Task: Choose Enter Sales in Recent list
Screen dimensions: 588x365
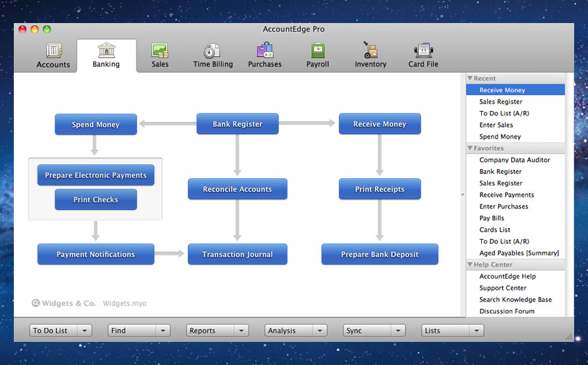Action: (515, 125)
